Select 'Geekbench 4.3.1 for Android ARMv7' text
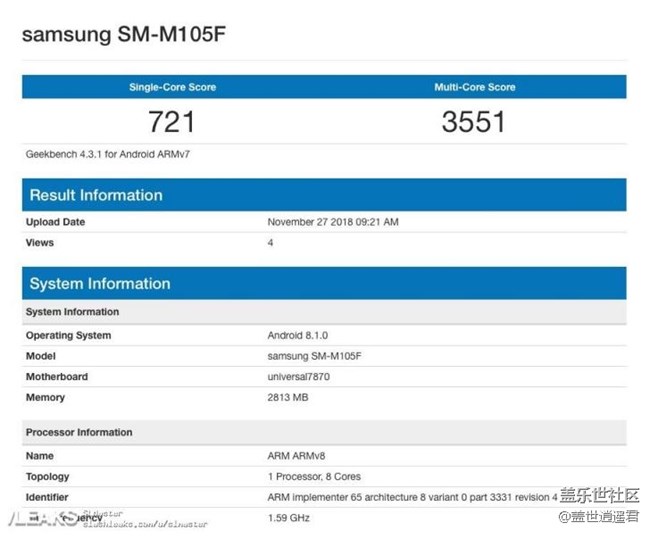This screenshot has width=650, height=539. (x=108, y=154)
